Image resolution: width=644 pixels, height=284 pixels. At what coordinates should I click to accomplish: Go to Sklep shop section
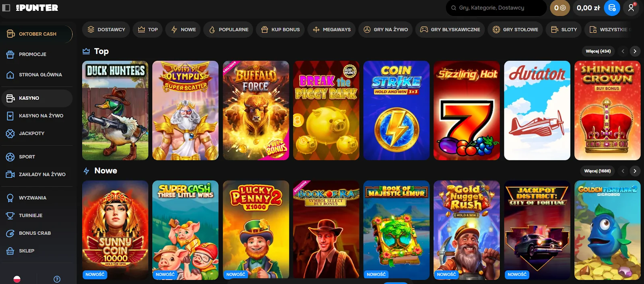click(27, 251)
